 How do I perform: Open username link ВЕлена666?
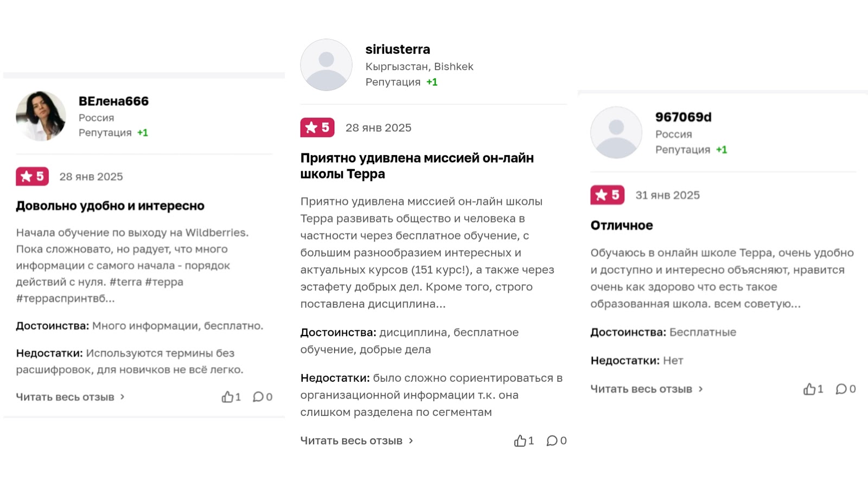[113, 101]
